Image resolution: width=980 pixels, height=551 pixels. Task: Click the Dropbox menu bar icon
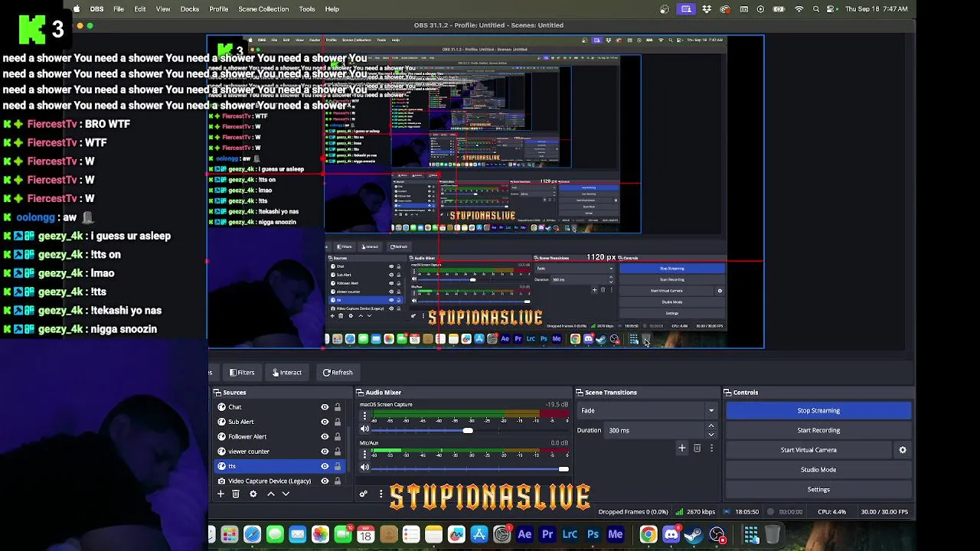(x=706, y=9)
